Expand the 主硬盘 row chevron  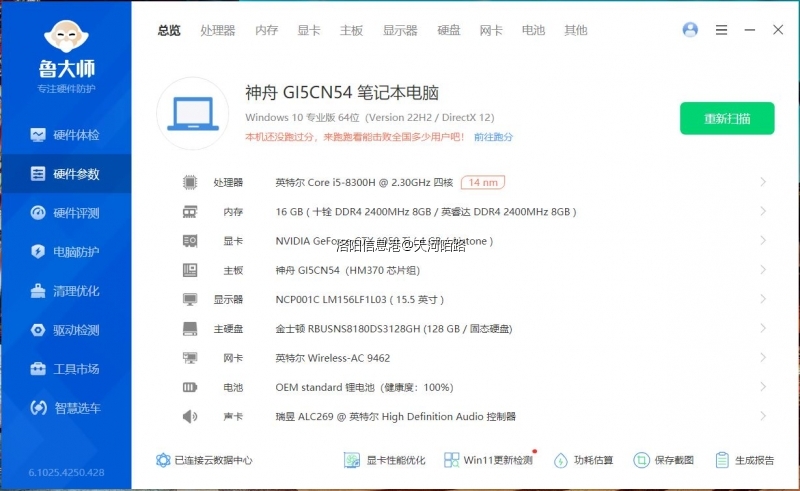click(763, 328)
